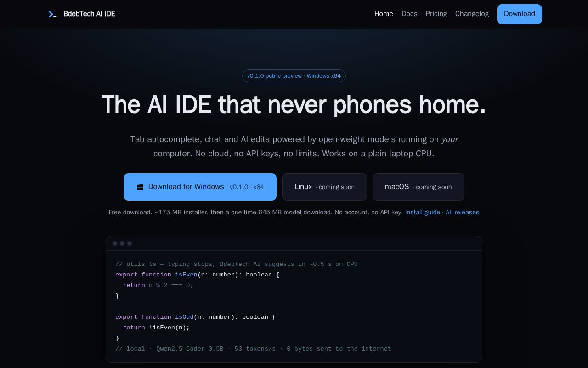Click the heading 'The AI IDE that never phones home.'
The height and width of the screenshot is (368, 588).
coord(294,105)
